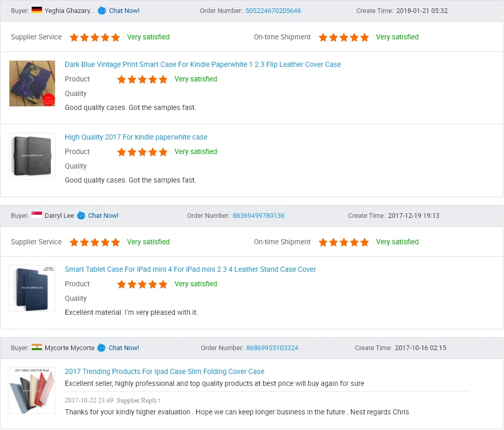Open 2017 Trending Products Ipad Case link
Image resolution: width=504 pixels, height=430 pixels.
(165, 371)
